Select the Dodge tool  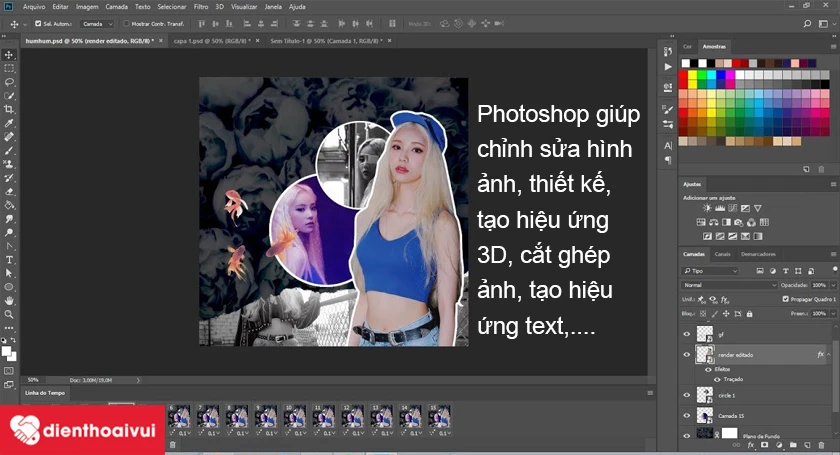[x=9, y=233]
